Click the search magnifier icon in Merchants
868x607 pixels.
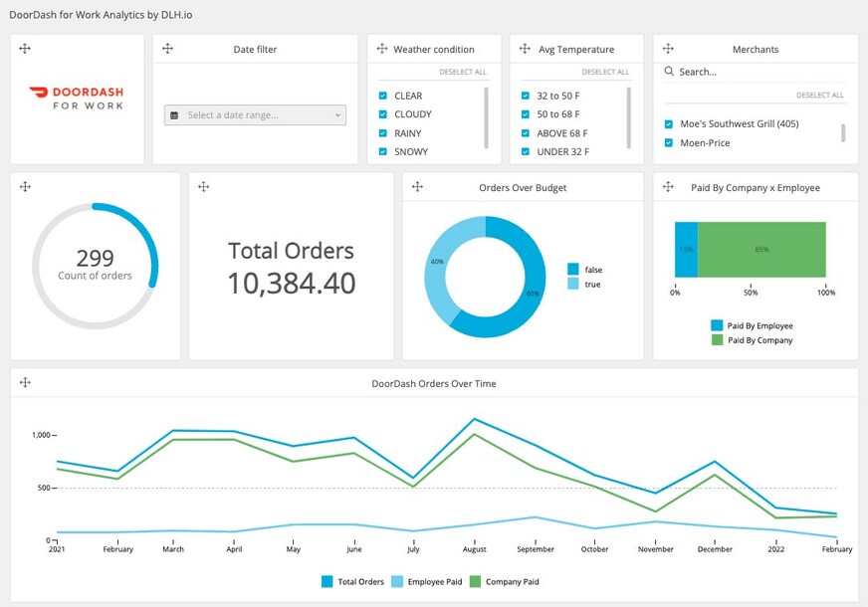pyautogui.click(x=669, y=72)
